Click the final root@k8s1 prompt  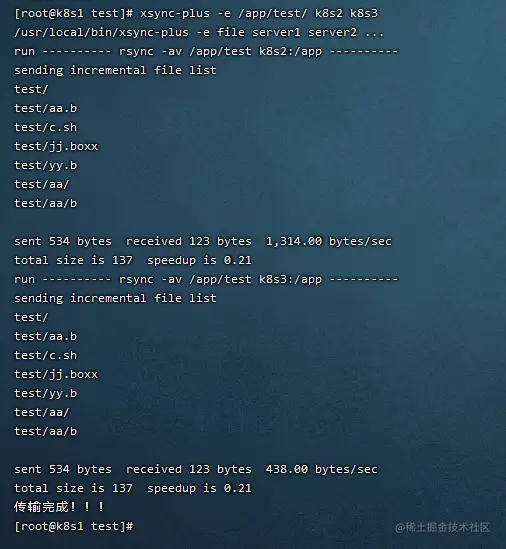tap(74, 527)
